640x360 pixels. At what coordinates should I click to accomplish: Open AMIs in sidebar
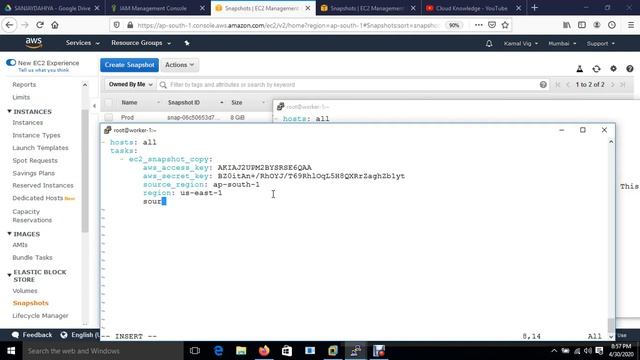coord(20,245)
